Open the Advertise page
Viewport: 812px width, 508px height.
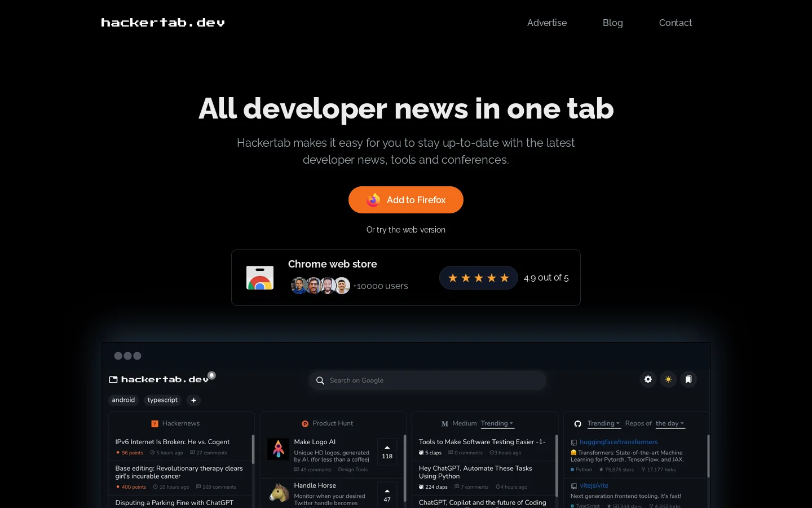click(x=547, y=23)
